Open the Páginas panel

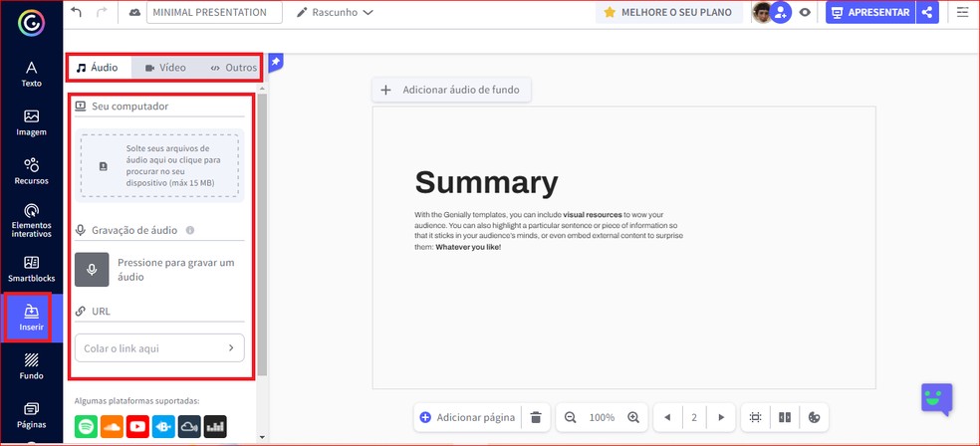(31, 415)
